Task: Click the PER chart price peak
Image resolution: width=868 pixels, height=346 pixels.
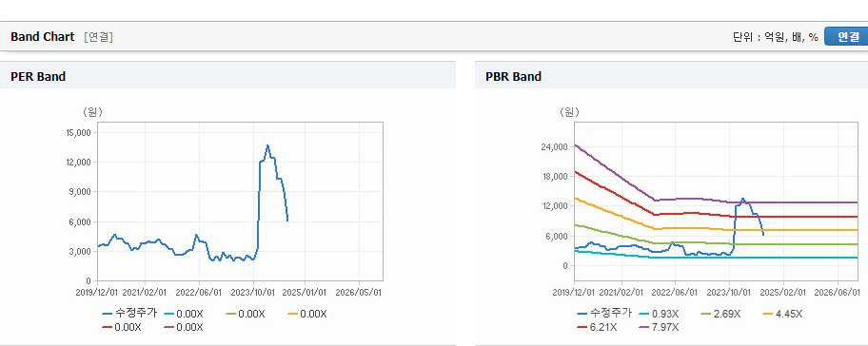Action: point(267,146)
